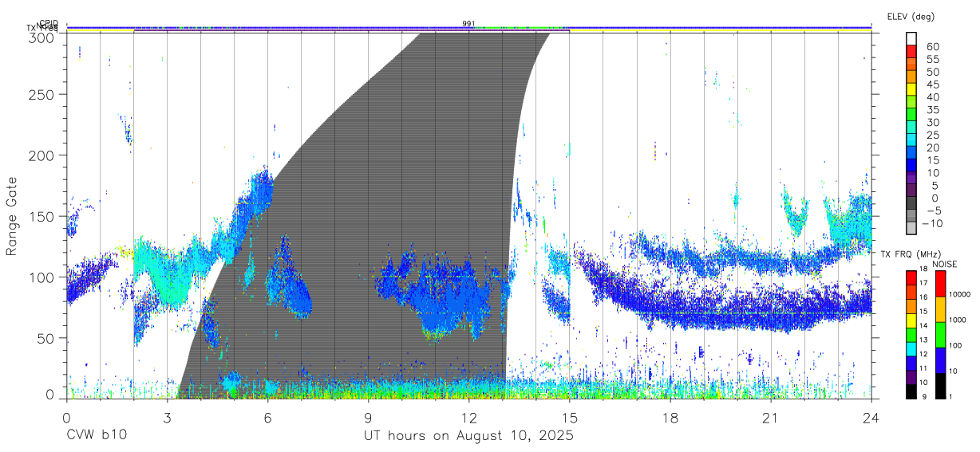
Task: Click the 200 tick on Range Gate axis
Action: pos(42,155)
